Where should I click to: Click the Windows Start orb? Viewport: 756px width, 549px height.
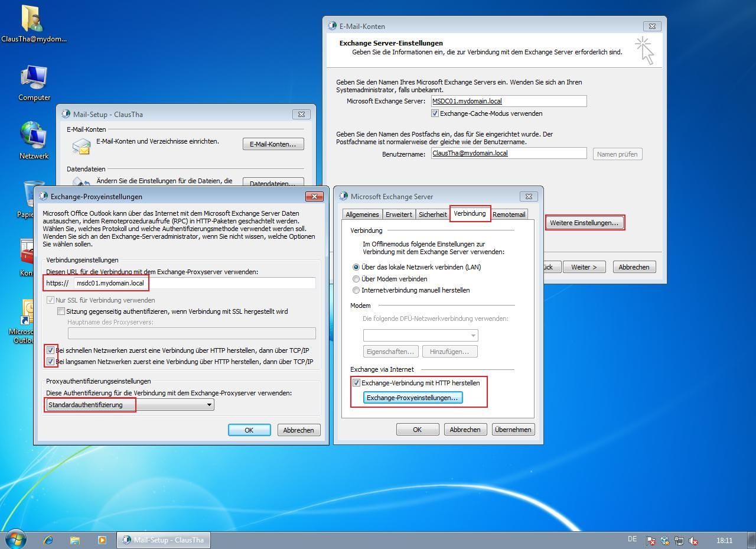[x=16, y=539]
